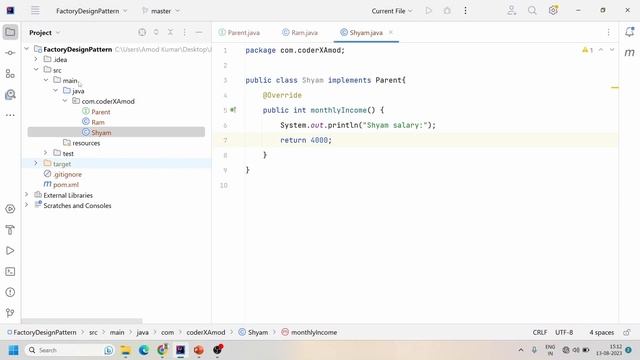Open the Terminal tool window
Image resolution: width=640 pixels, height=360 pixels.
(10, 271)
